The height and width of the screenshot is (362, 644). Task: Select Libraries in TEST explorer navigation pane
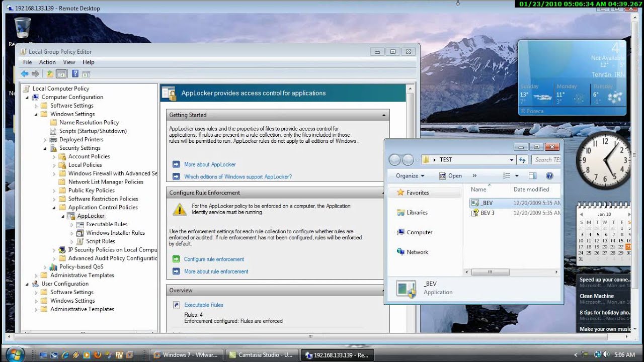point(417,213)
